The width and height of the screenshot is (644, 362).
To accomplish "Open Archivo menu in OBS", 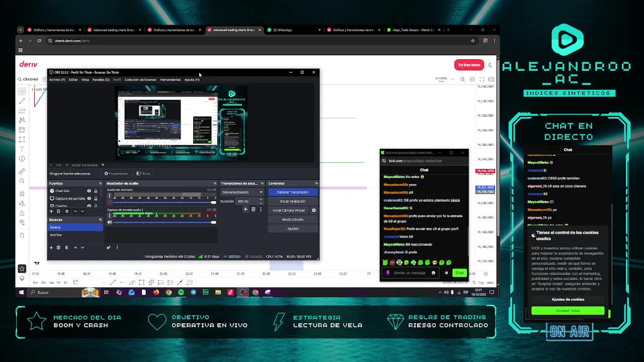I will tap(57, 79).
